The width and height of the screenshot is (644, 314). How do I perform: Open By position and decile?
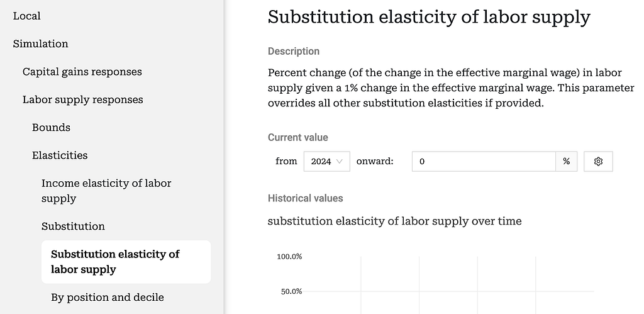point(107,297)
